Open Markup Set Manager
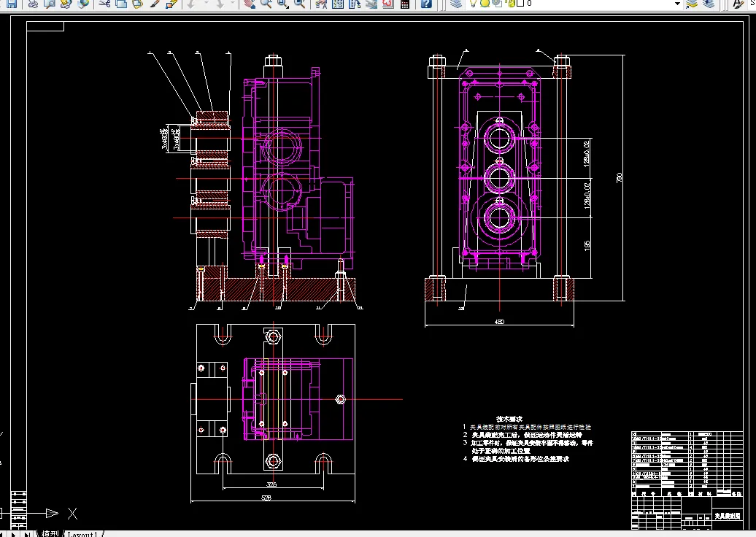This screenshot has width=756, height=537. coord(388,4)
